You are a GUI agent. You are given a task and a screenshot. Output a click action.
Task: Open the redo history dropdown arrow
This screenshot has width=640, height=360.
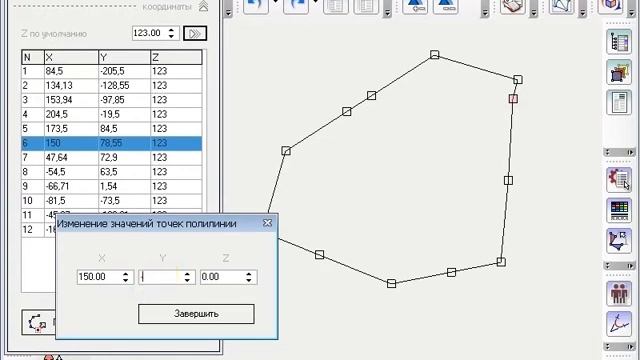315,2
